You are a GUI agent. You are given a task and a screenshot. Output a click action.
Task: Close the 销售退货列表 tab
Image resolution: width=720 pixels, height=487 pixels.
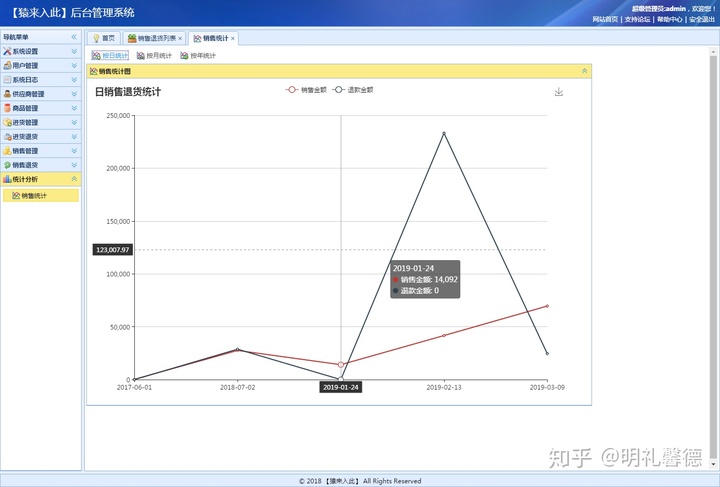pyautogui.click(x=180, y=39)
